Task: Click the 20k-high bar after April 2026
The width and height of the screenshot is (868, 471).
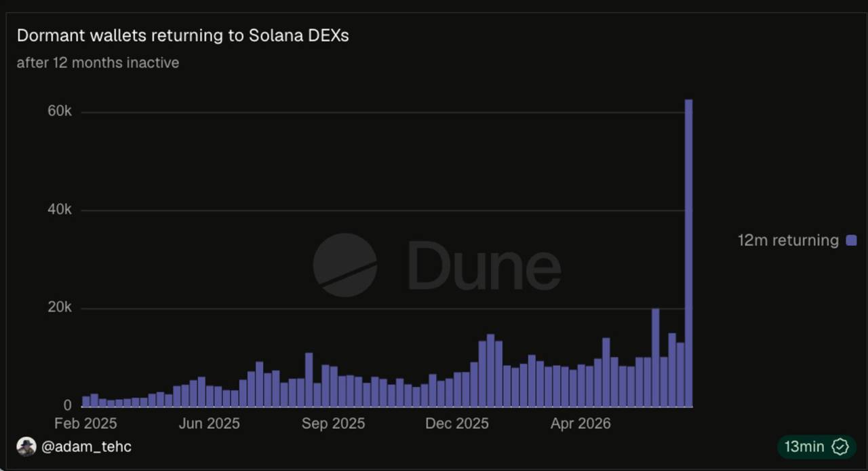Action: pos(656,358)
